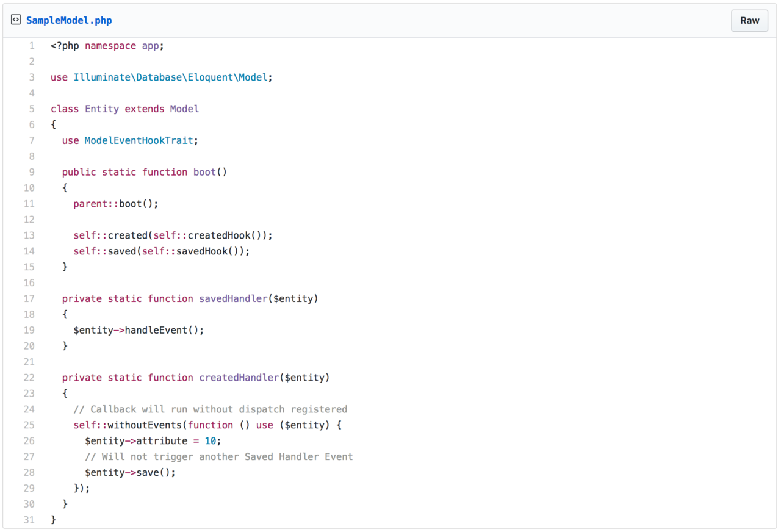Click 'handleEvent()' method call
Image resolution: width=781 pixels, height=532 pixels.
click(x=162, y=331)
